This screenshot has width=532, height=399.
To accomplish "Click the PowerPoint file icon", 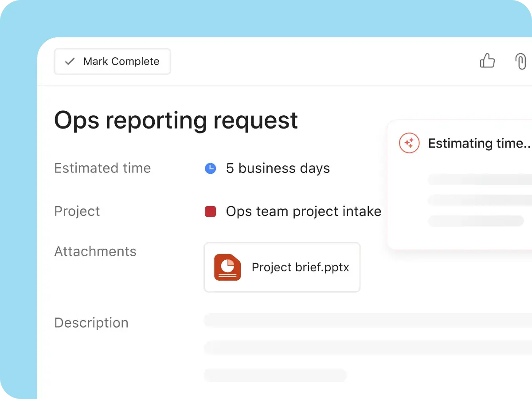I will pos(227,267).
